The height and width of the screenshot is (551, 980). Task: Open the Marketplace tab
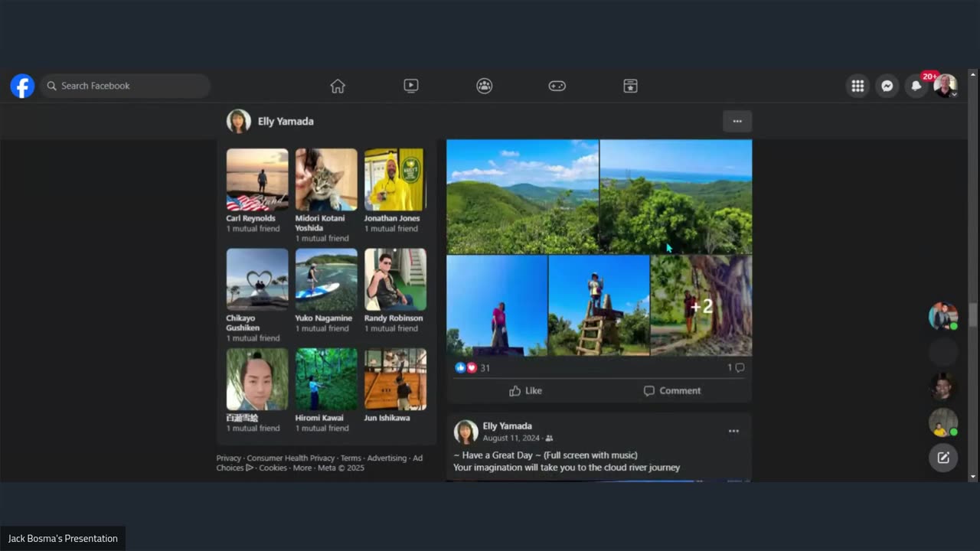click(x=630, y=86)
